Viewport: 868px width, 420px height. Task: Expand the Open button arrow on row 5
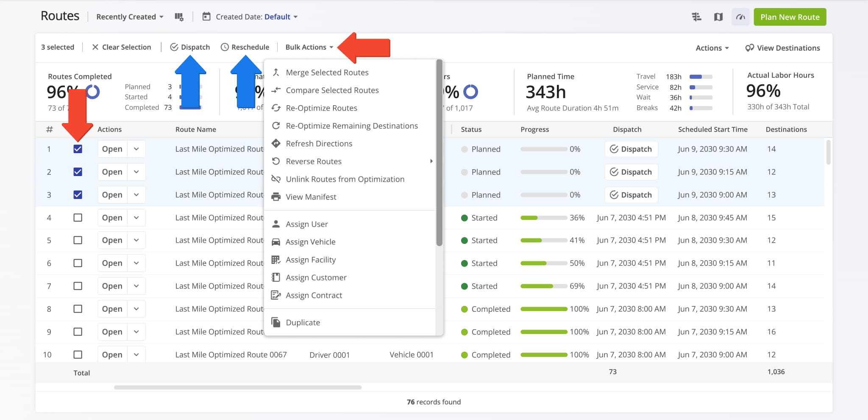(x=136, y=240)
